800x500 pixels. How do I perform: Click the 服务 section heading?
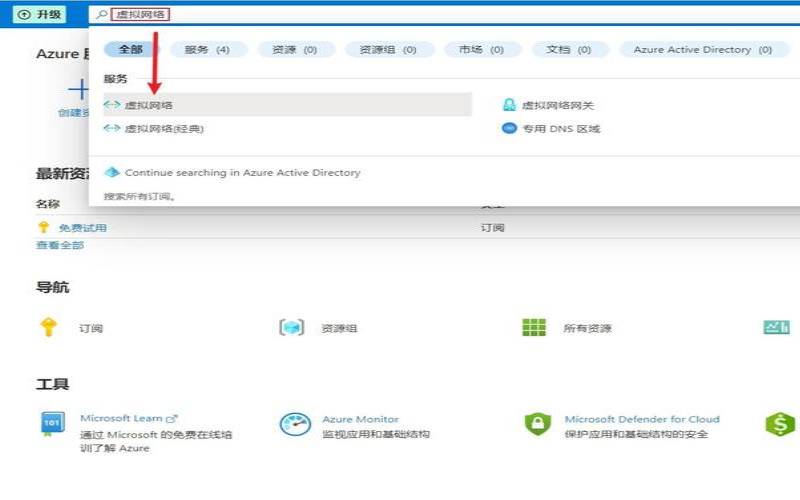[115, 79]
